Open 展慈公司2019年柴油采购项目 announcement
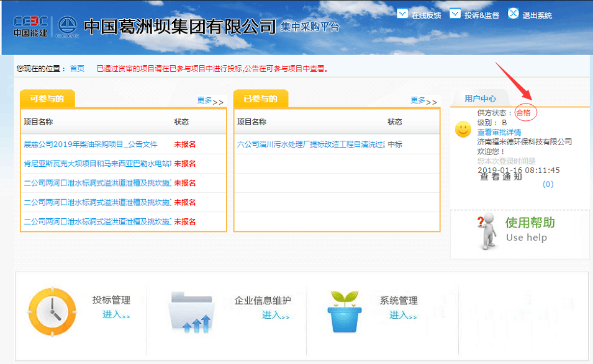The height and width of the screenshot is (364, 593). click(x=91, y=144)
